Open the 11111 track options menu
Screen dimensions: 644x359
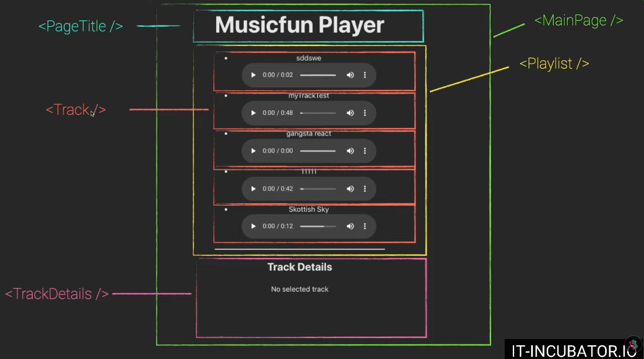click(365, 189)
